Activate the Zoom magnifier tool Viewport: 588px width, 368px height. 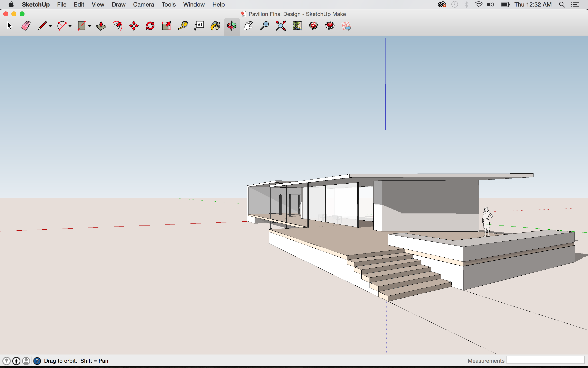[264, 26]
